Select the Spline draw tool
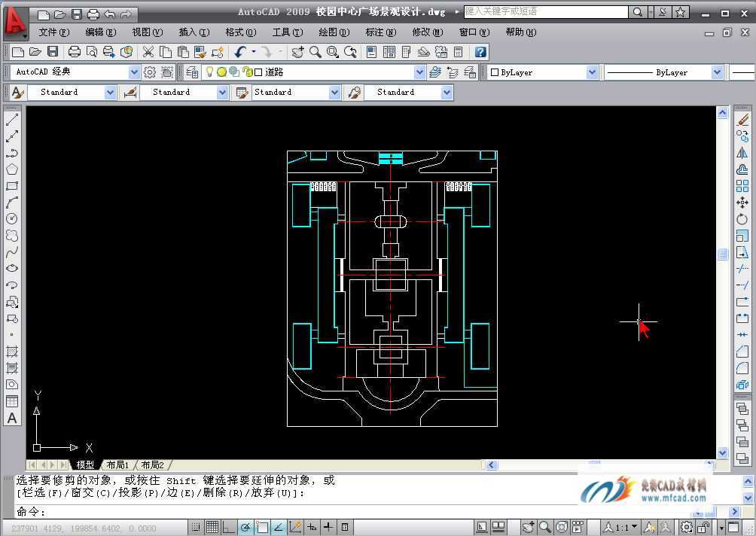This screenshot has height=536, width=756. coord(12,251)
